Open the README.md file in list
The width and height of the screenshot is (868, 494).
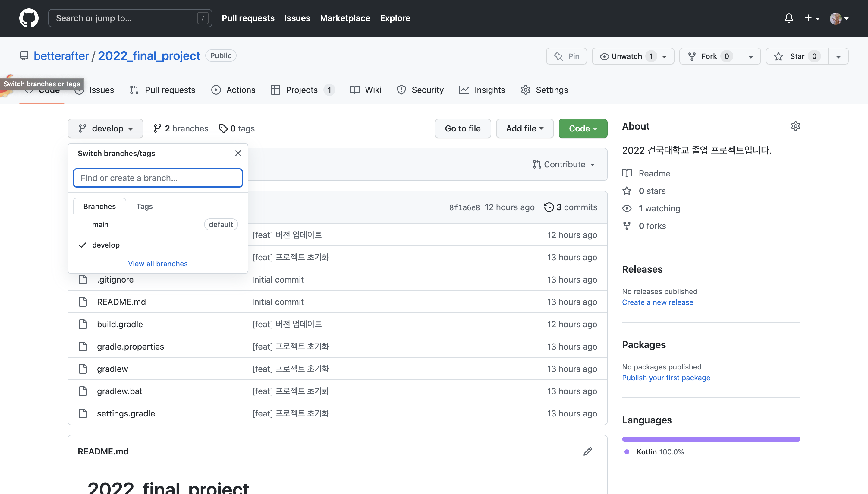[x=121, y=302]
